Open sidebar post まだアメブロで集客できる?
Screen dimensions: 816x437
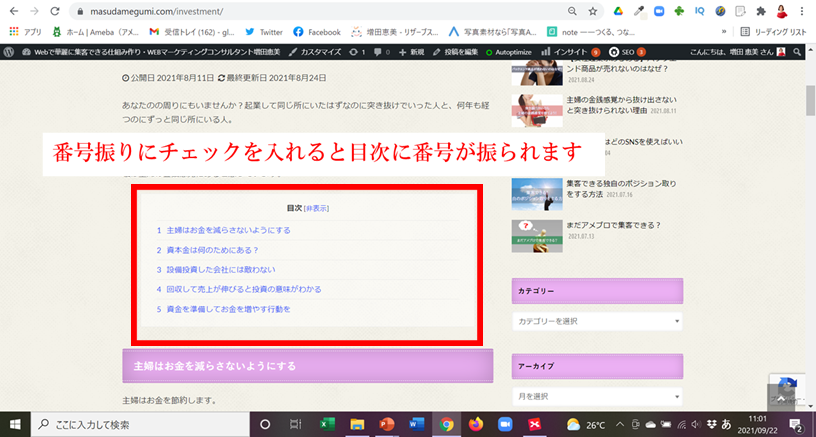614,225
